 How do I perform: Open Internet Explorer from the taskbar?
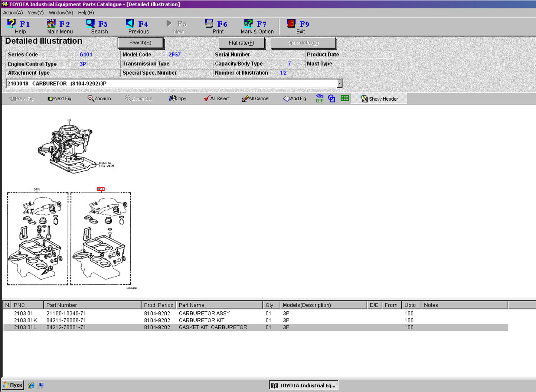tap(31, 385)
